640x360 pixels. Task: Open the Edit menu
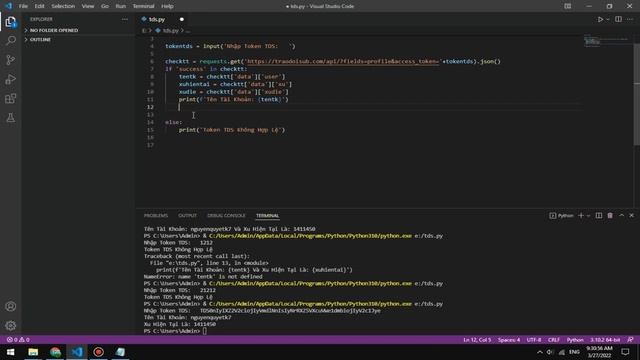pyautogui.click(x=39, y=6)
